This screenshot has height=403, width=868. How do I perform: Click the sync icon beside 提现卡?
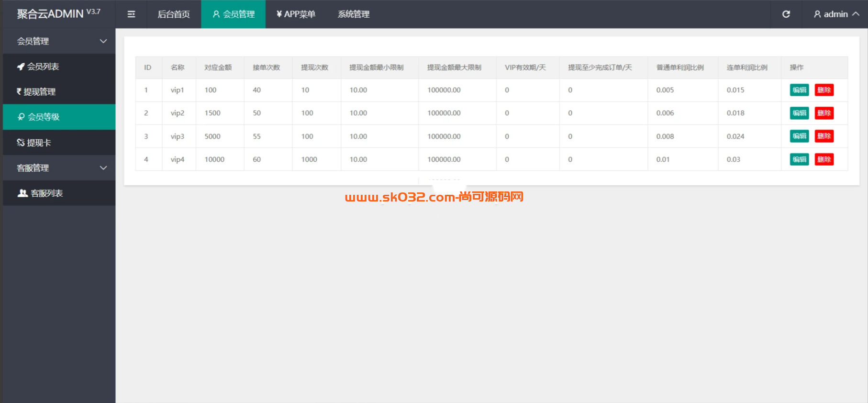point(21,143)
